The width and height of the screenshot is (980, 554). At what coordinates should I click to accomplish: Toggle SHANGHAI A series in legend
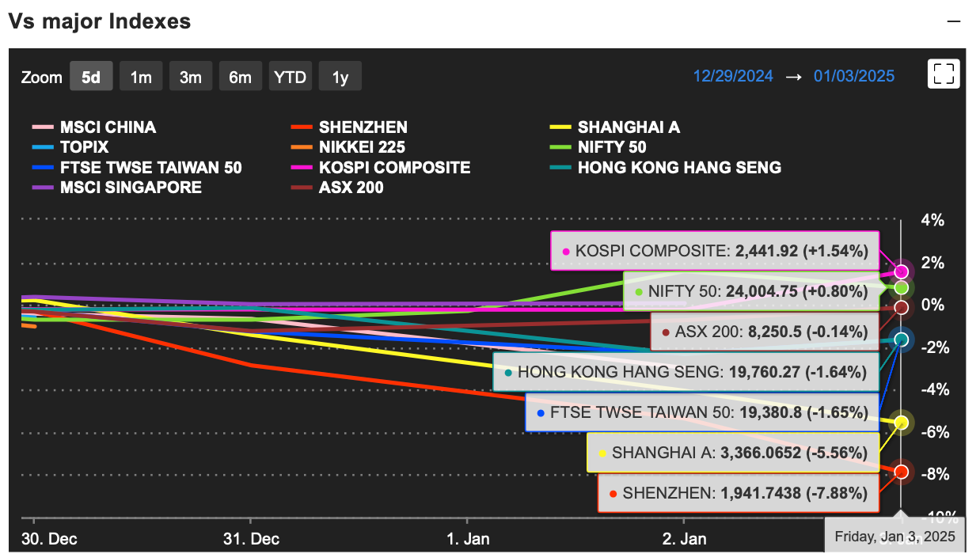coord(615,127)
